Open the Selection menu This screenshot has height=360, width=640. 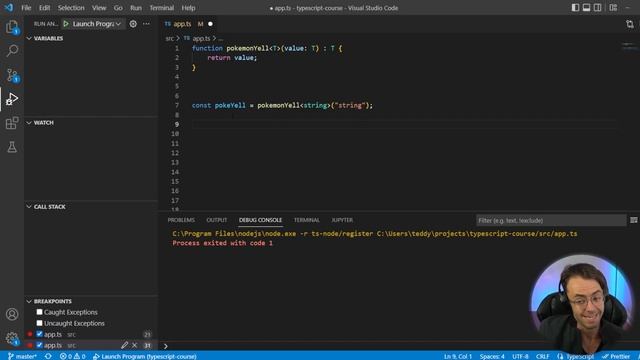click(x=71, y=8)
